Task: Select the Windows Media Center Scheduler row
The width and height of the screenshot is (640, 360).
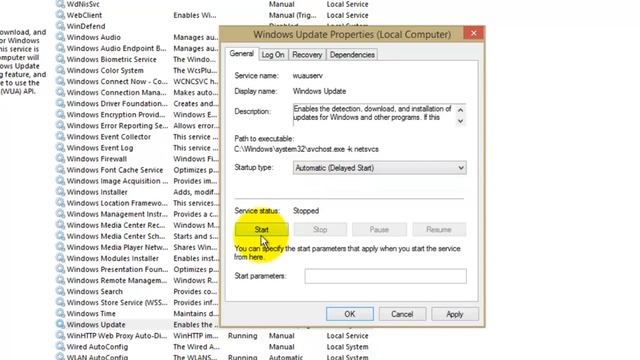Action: pyautogui.click(x=137, y=236)
